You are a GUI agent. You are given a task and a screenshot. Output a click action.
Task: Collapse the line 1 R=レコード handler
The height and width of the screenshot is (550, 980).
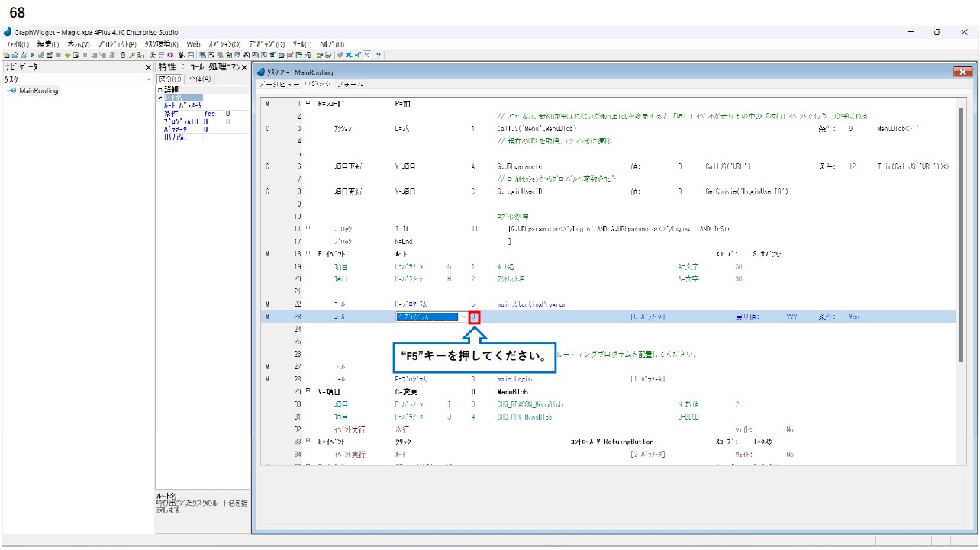(x=308, y=102)
